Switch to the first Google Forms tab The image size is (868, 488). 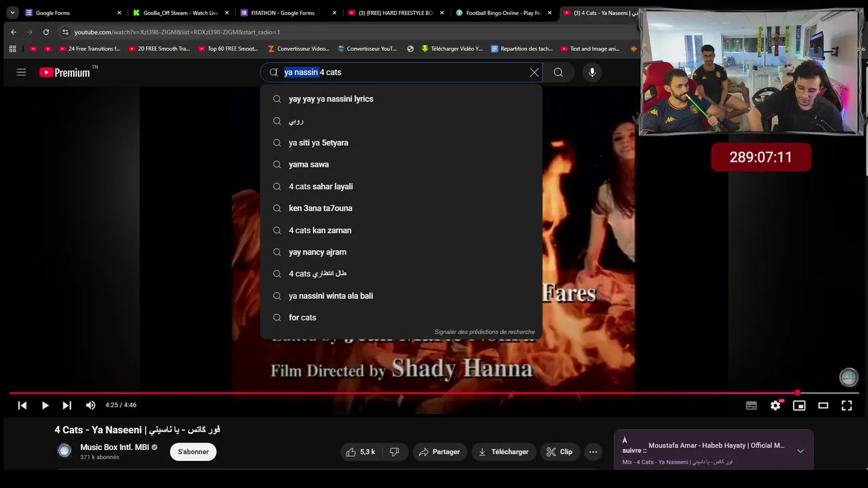[x=73, y=12]
